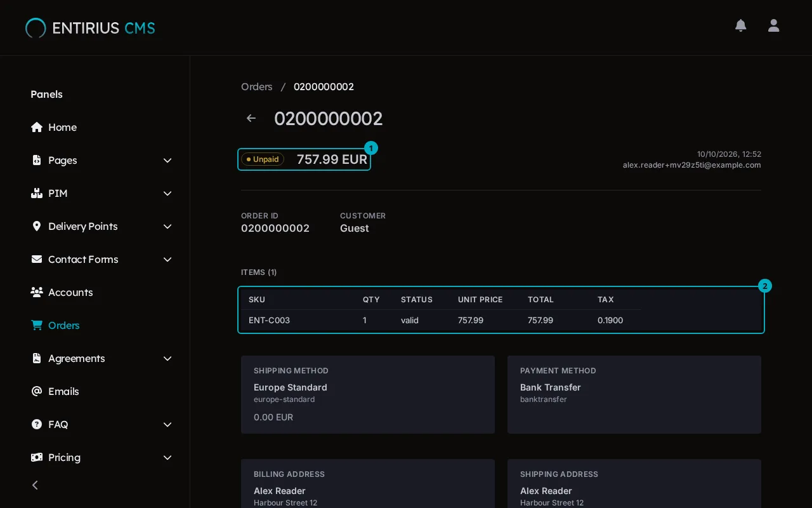Click the 0200000002 breadcrumb entry

tap(324, 86)
